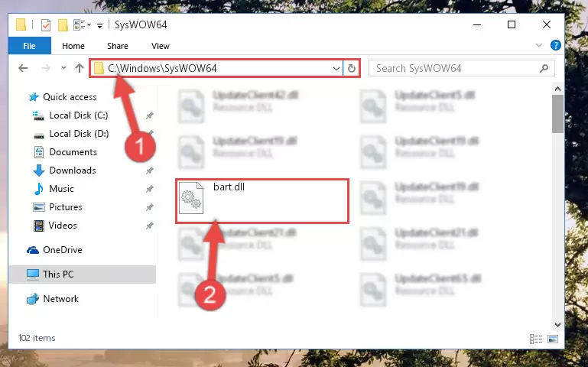588x367 pixels.
Task: Open Local Disk (D:) in the sidebar
Action: 79,134
